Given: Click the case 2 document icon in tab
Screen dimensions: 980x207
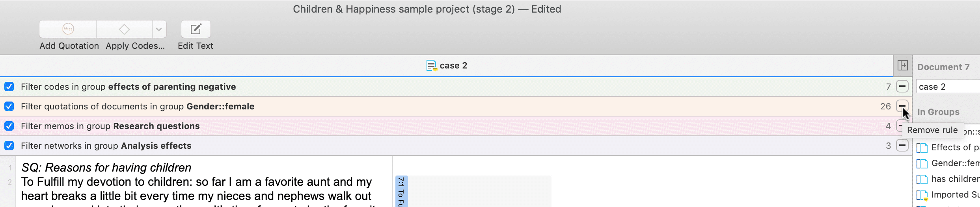Looking at the screenshot, I should pos(432,65).
